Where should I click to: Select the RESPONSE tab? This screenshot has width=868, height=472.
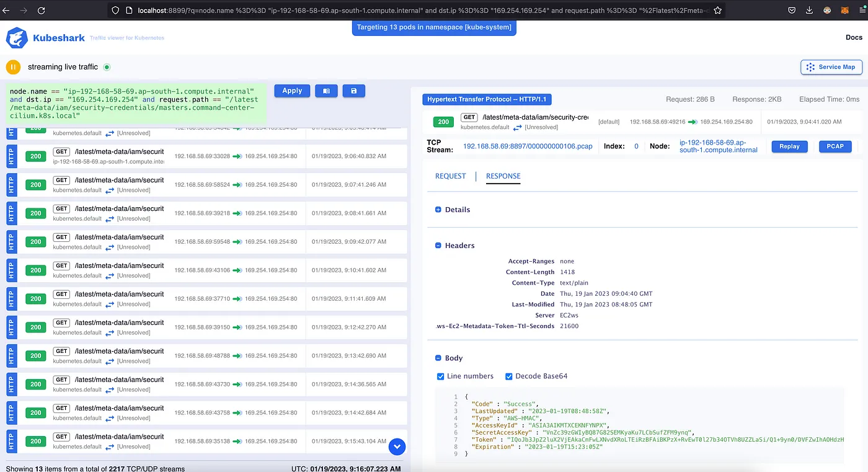[503, 176]
